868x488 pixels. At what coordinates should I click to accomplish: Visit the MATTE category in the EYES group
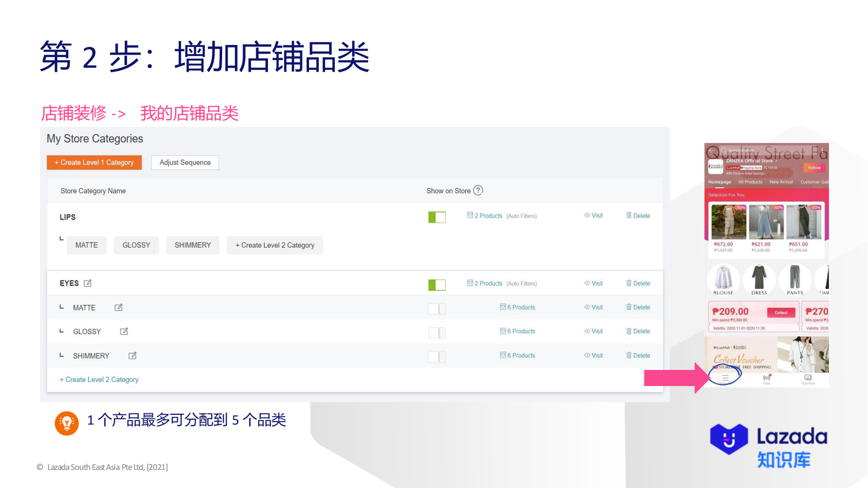(594, 307)
